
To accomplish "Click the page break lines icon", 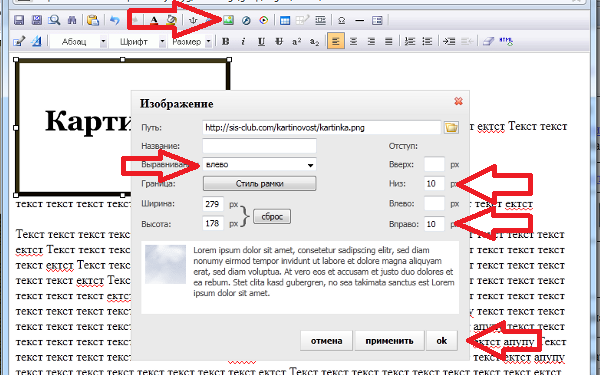I will [x=320, y=20].
